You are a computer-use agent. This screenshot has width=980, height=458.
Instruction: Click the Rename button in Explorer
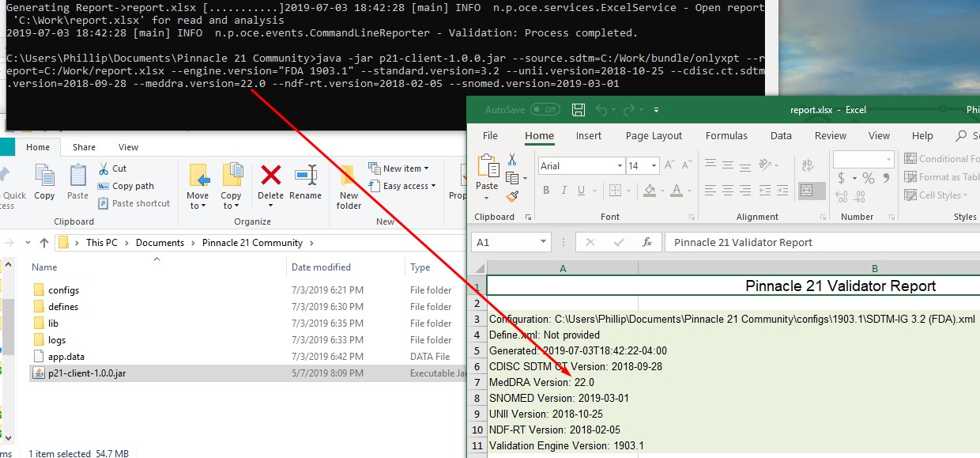(305, 182)
